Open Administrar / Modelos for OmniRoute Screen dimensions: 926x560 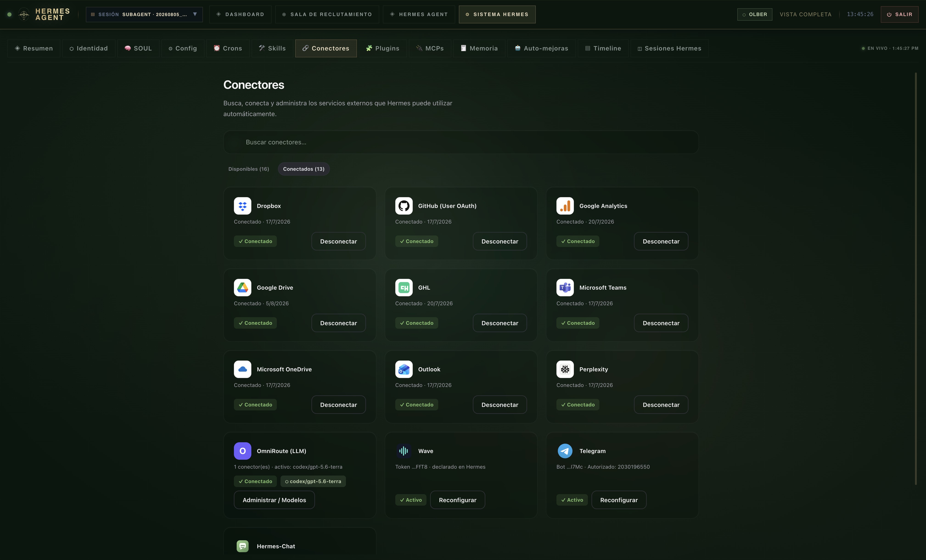tap(274, 499)
